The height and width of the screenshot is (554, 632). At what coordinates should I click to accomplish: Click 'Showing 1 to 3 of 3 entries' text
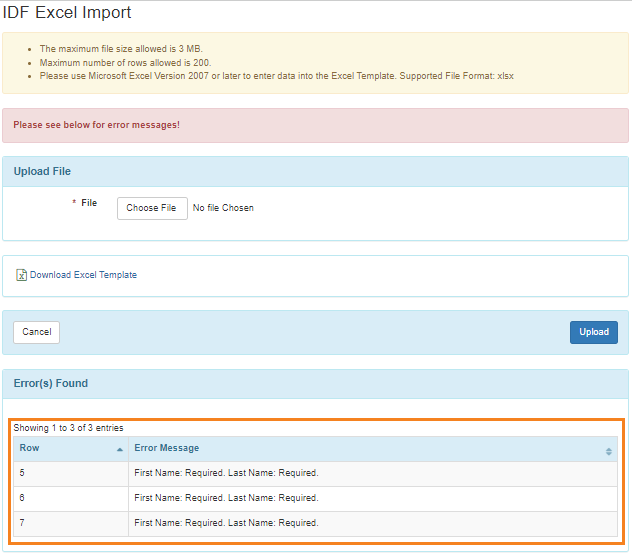tap(69, 428)
